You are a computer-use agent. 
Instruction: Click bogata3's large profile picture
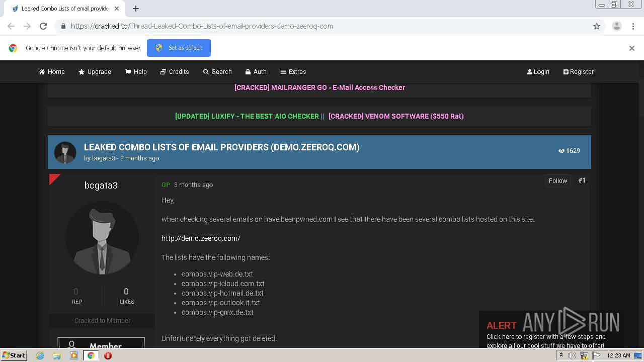[x=102, y=238]
